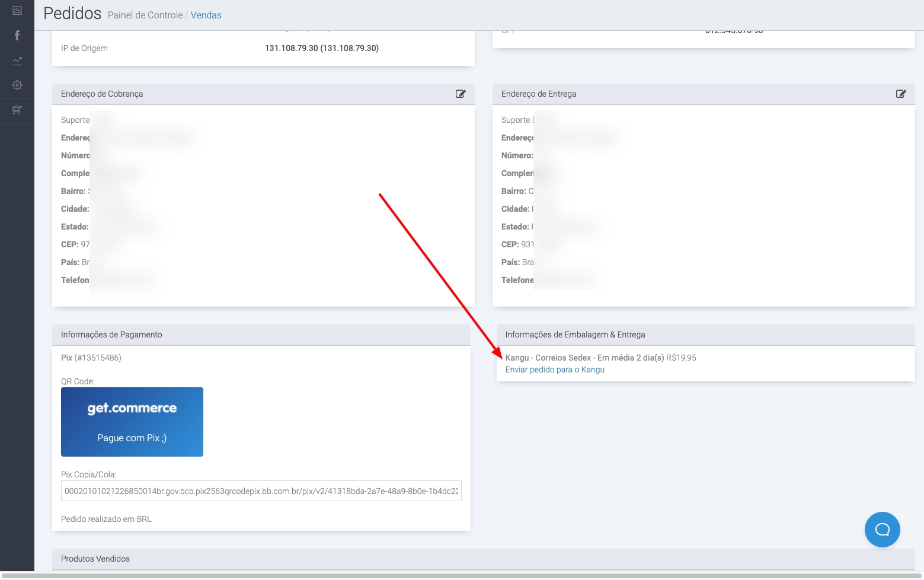Click the horizontal scrollbar at page bottom
The height and width of the screenshot is (580, 924).
[462, 576]
